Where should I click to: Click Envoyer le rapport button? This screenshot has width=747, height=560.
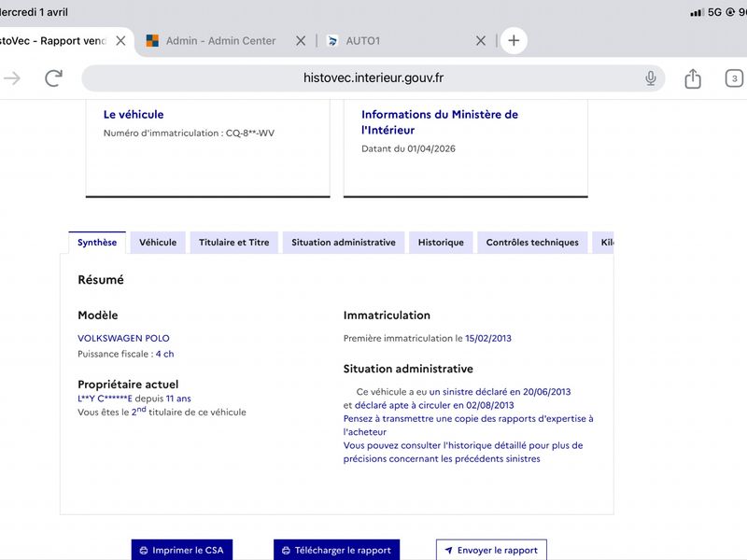490,550
